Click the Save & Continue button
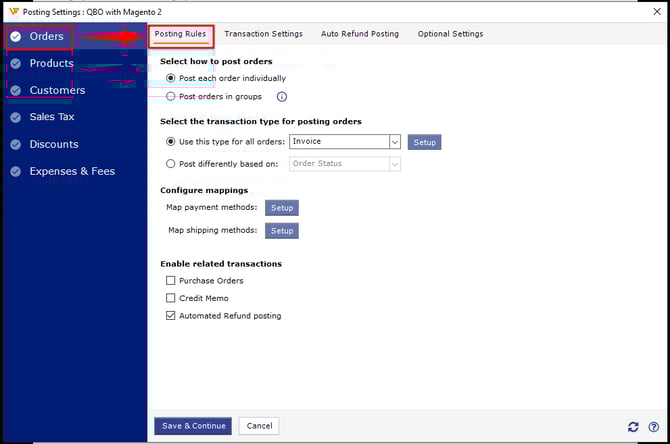 tap(193, 426)
